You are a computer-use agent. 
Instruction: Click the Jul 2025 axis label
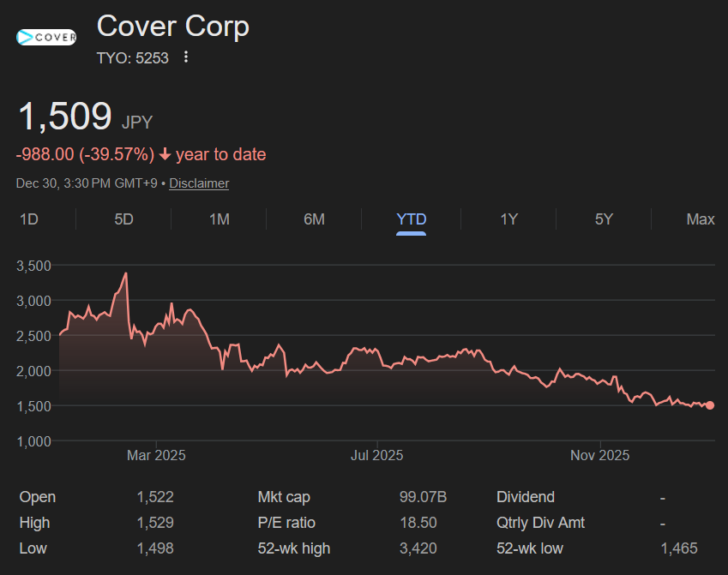pyautogui.click(x=376, y=455)
